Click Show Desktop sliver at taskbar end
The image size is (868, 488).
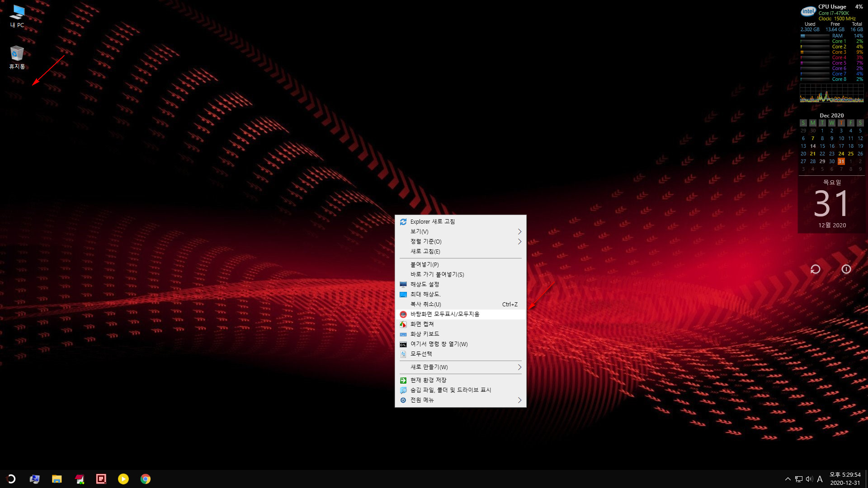(x=866, y=479)
